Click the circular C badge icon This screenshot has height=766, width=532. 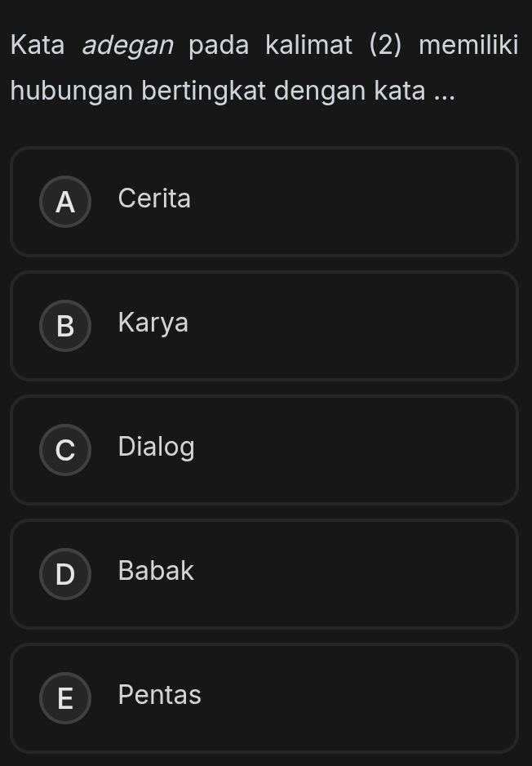pyautogui.click(x=64, y=450)
